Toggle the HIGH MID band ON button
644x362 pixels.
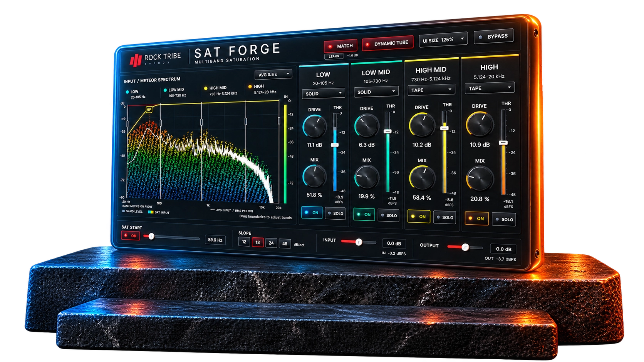pos(419,217)
